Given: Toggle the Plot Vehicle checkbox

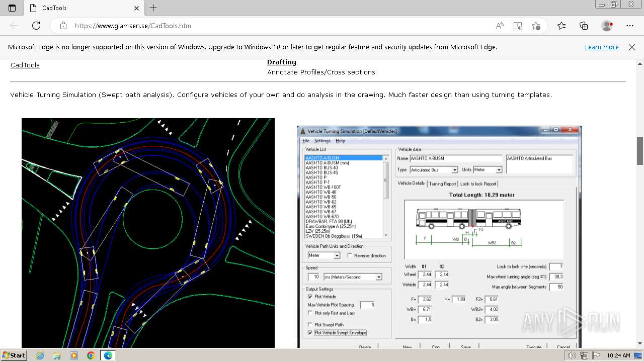Looking at the screenshot, I should [310, 297].
